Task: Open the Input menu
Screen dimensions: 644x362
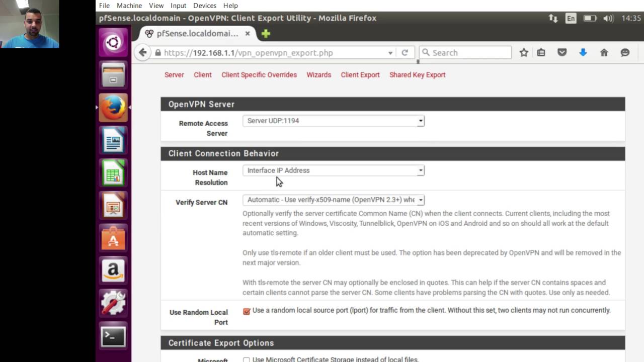Action: point(178,6)
